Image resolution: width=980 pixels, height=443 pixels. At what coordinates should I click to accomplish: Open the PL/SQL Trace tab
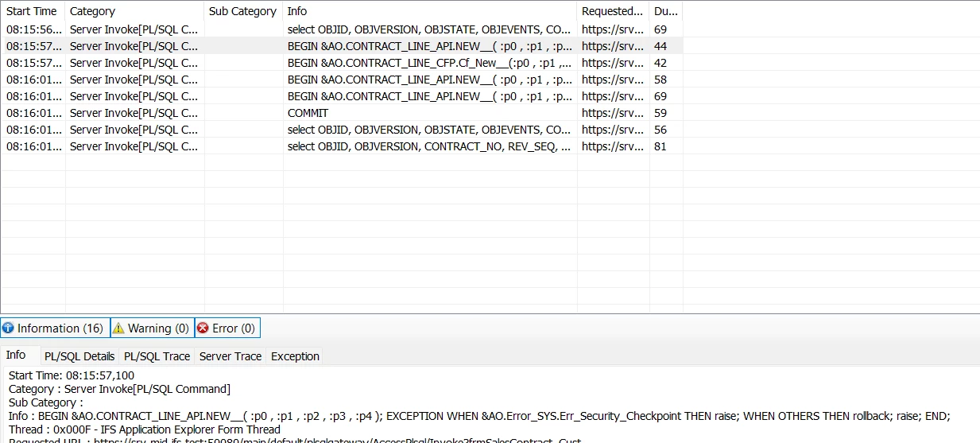[157, 356]
